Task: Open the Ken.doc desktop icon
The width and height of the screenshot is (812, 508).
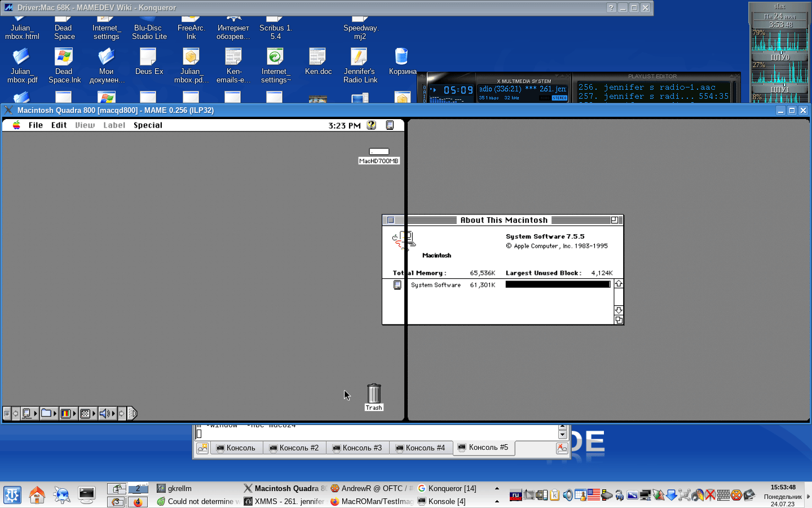Action: pyautogui.click(x=318, y=61)
